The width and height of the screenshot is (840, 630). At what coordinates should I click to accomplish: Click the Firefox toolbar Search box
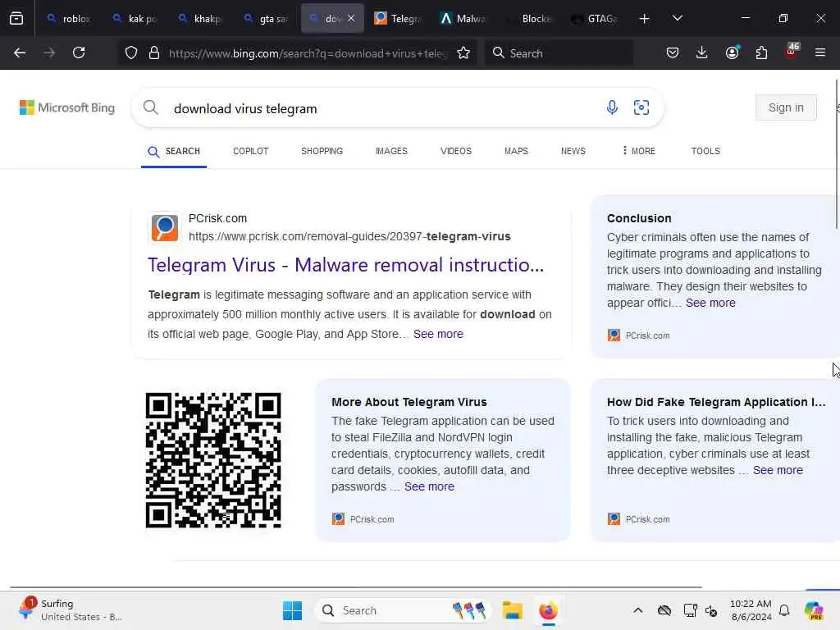559,53
